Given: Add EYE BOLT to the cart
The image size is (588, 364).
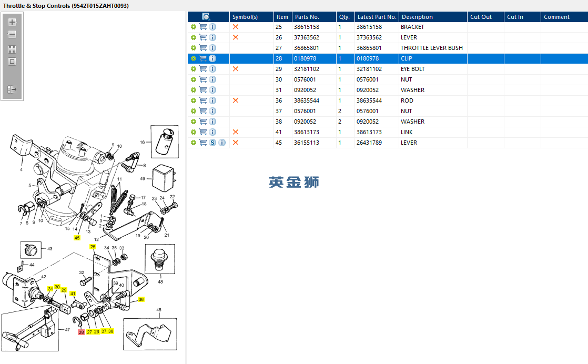Looking at the screenshot, I should (203, 69).
